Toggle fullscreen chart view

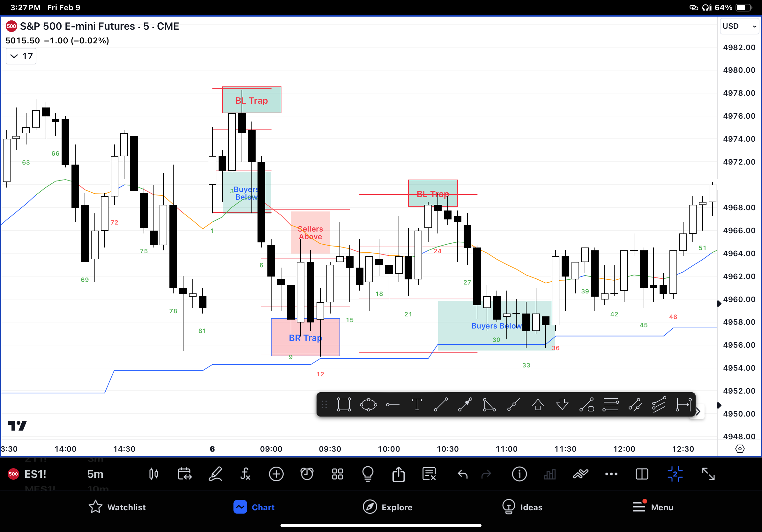709,474
